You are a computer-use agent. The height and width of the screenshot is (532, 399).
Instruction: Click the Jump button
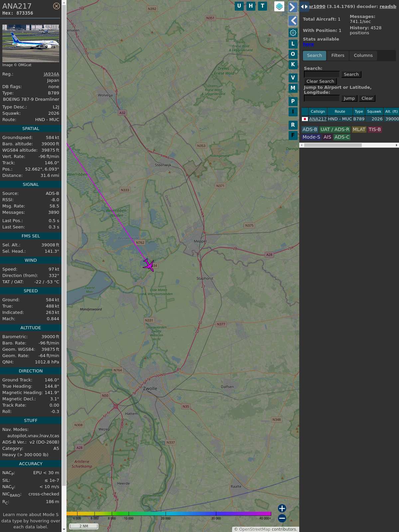coord(349,98)
